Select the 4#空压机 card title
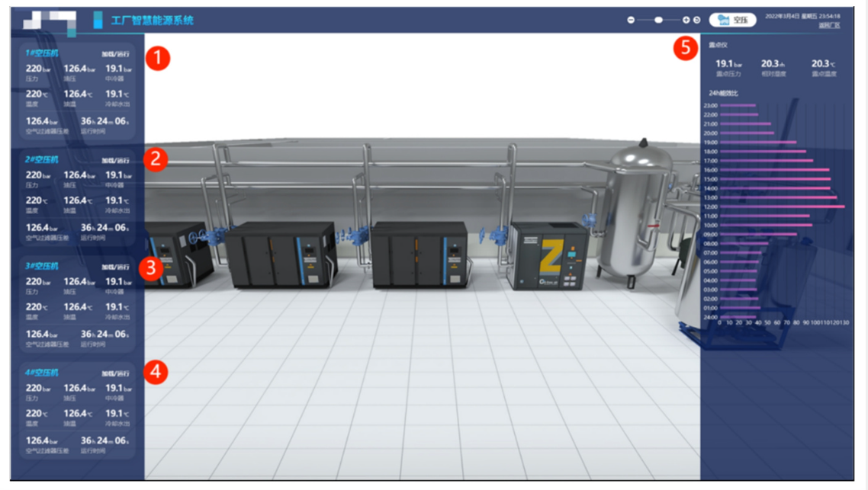The image size is (868, 490). [x=41, y=372]
